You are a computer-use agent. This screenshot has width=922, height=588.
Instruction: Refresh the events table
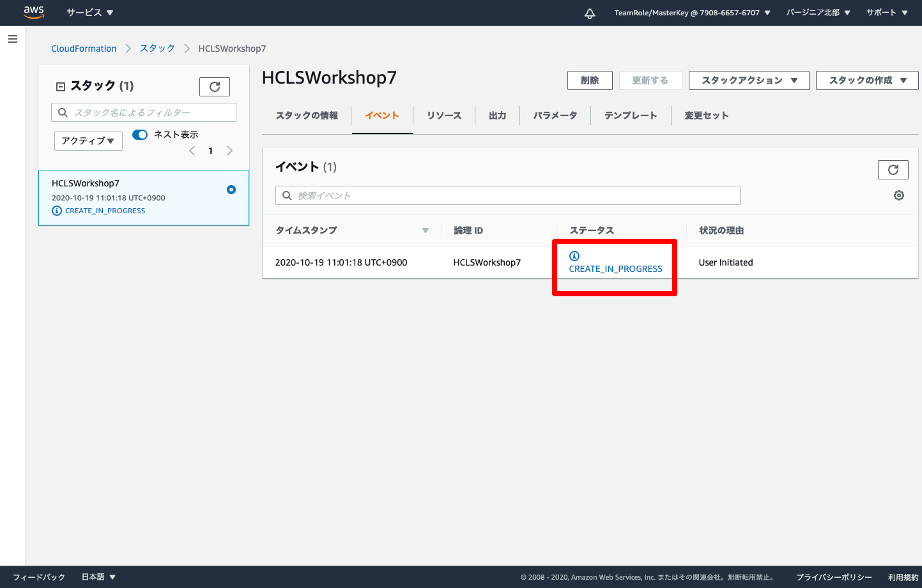click(893, 169)
